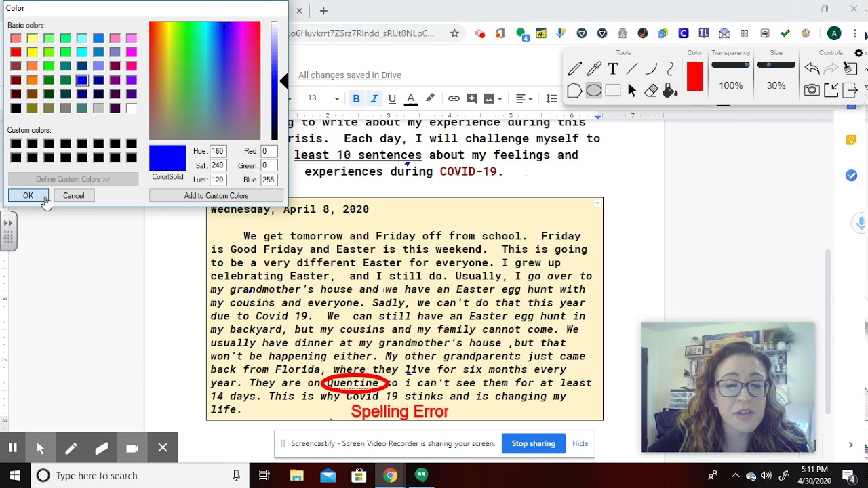Click All changes saved in Drive
Image resolution: width=868 pixels, height=488 pixels.
(350, 75)
